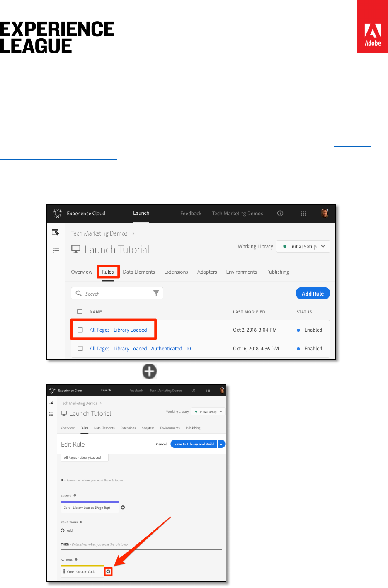Open app switcher grid in rules list screenshot
This screenshot has height=588, width=388.
tap(303, 213)
